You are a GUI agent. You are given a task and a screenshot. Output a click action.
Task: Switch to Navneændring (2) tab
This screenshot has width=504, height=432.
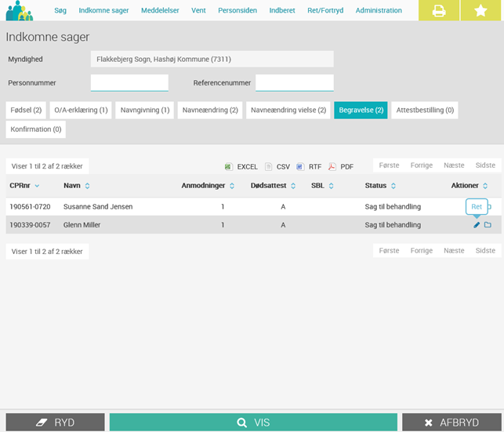pyautogui.click(x=210, y=111)
